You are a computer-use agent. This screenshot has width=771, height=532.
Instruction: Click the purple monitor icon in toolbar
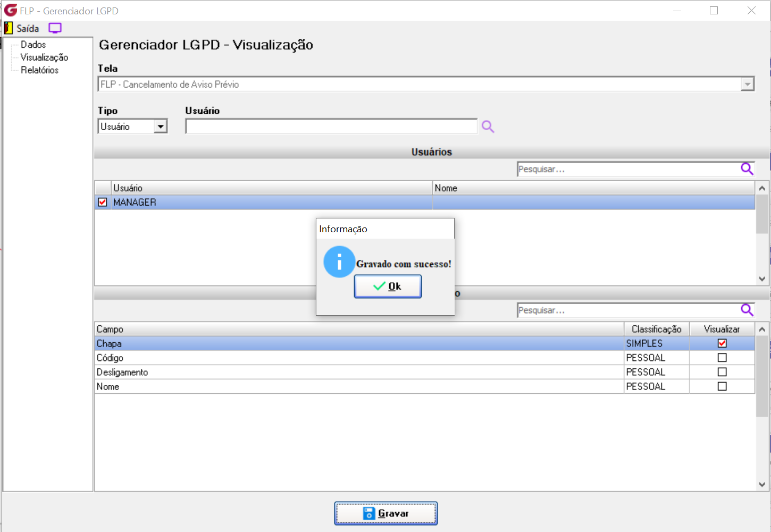pyautogui.click(x=55, y=28)
